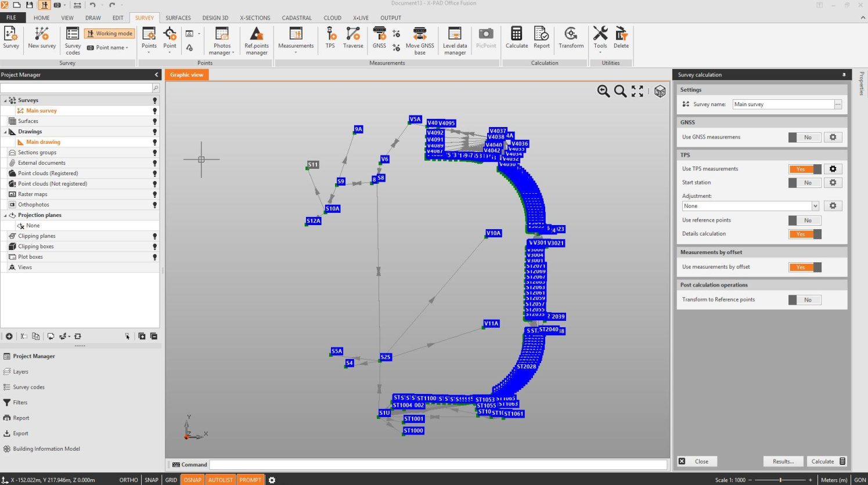Image resolution: width=868 pixels, height=485 pixels.
Task: Switch to the SURFACES ribbon tab
Action: click(178, 17)
